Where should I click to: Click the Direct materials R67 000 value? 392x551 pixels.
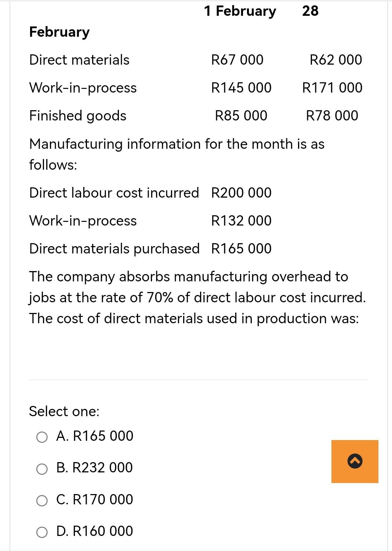pyautogui.click(x=237, y=60)
